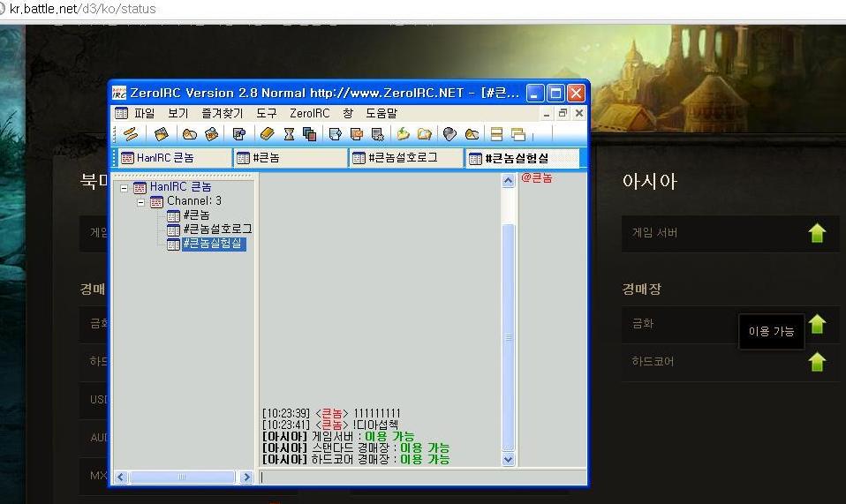Click the yellow folder icon after connect icon

tap(162, 133)
